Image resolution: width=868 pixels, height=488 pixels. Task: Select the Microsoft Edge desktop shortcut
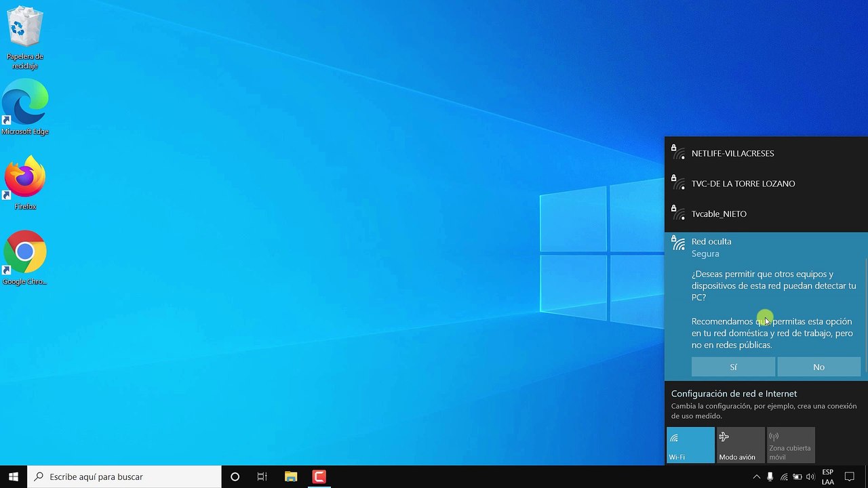tap(25, 107)
